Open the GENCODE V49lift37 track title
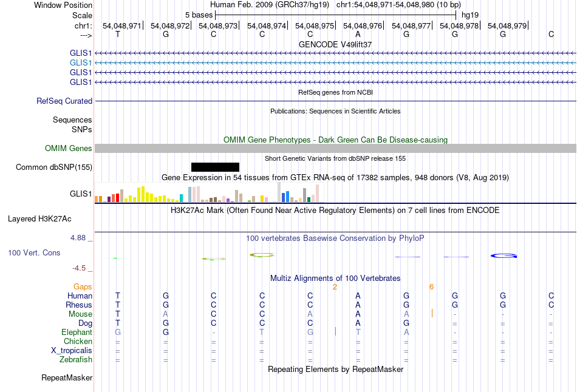This screenshot has width=577, height=392. point(335,44)
